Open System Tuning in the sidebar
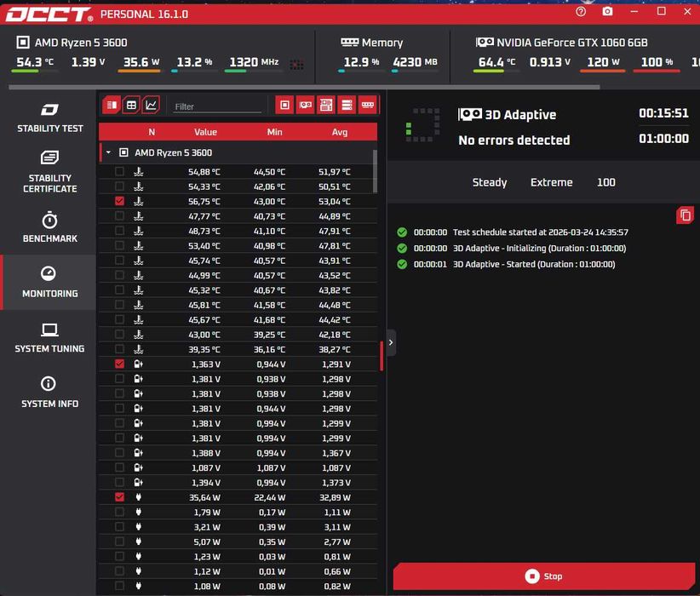The image size is (700, 596). pos(49,337)
